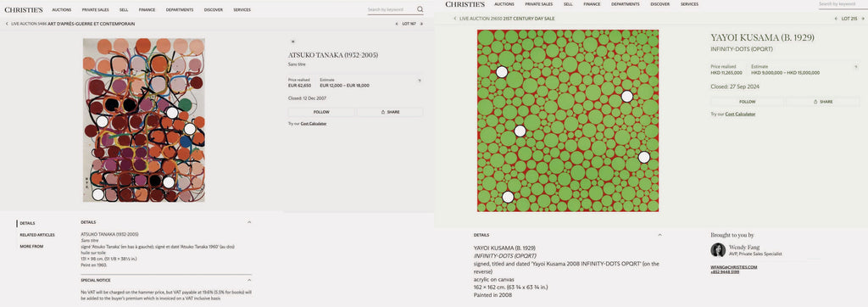
Task: Collapse the Kusama DETAILS section chevron
Action: pos(659,235)
